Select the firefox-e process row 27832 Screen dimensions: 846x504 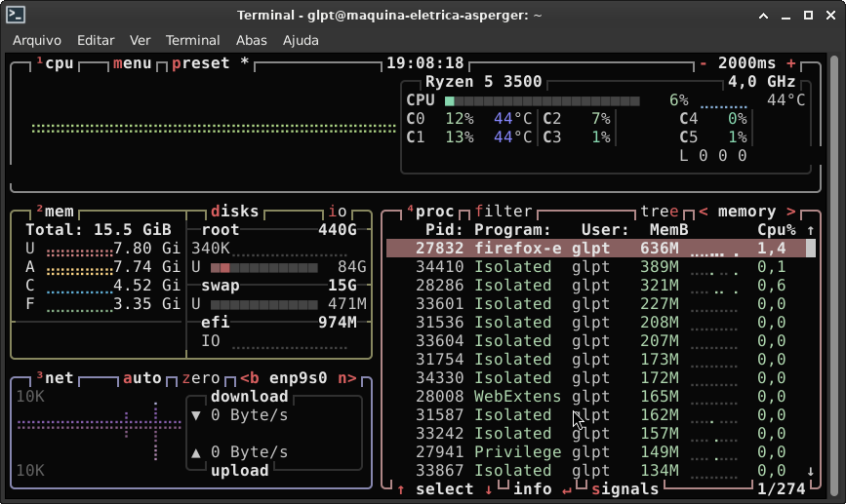[x=596, y=249]
